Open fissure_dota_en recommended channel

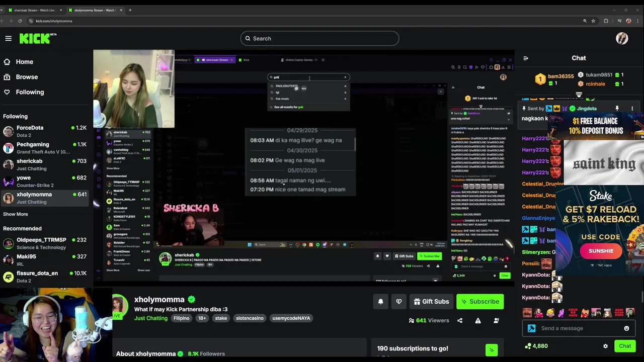coord(45,277)
